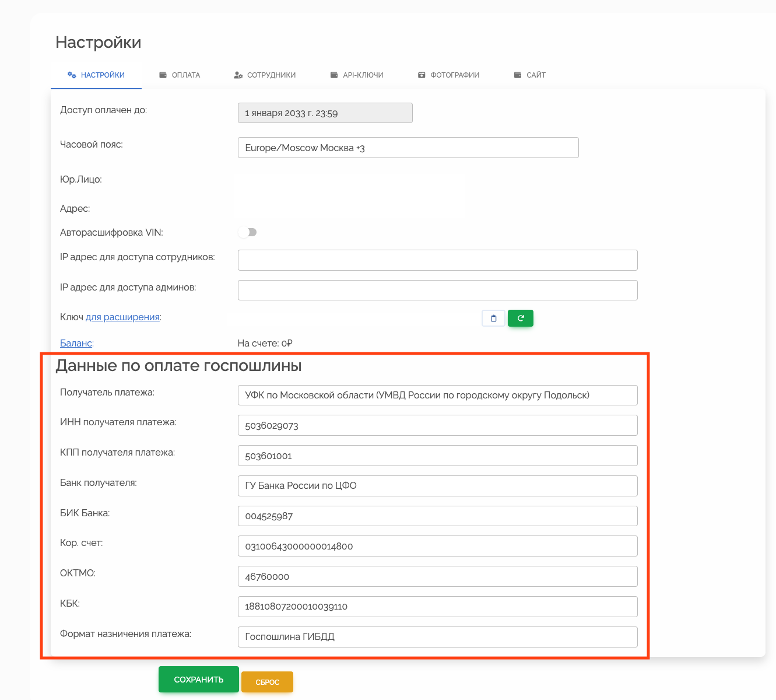This screenshot has height=700, width=776.
Task: Click the Доступ оплачен до date field
Action: 325,113
